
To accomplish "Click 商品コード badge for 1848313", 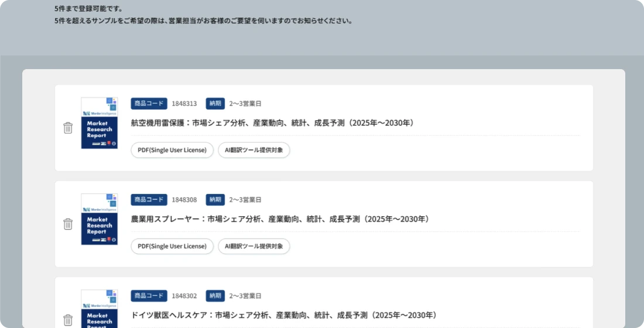I will click(x=149, y=104).
